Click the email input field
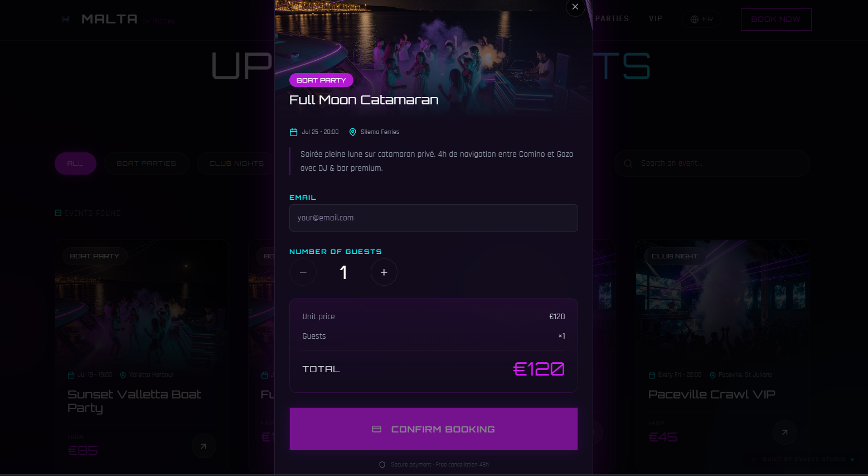The image size is (868, 476). tap(434, 218)
